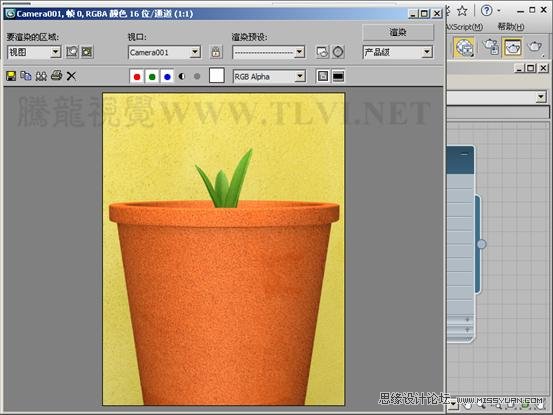553x415 pixels.
Task: Click the rendered flower pot image
Action: pyautogui.click(x=224, y=249)
